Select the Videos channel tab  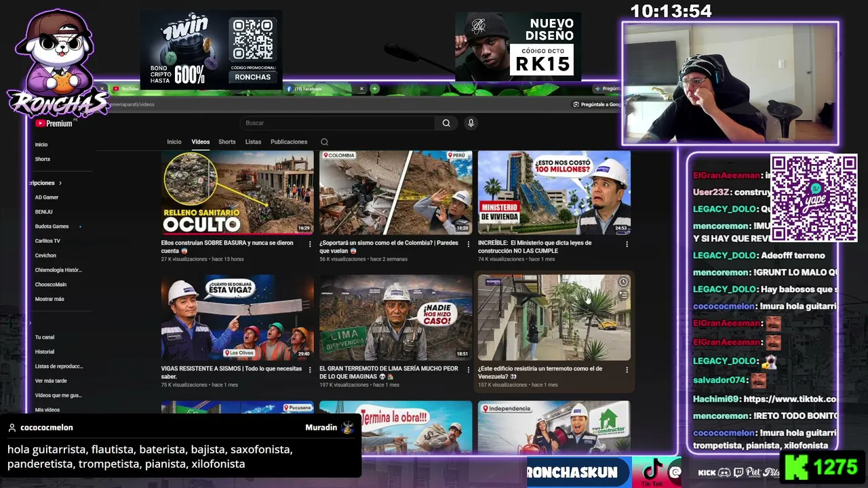(201, 142)
